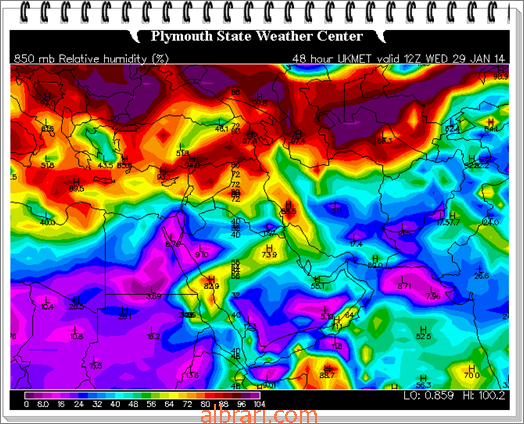This screenshot has height=424, width=524.
Task: Click the Plymouth State Weather Center title
Action: coord(257,36)
